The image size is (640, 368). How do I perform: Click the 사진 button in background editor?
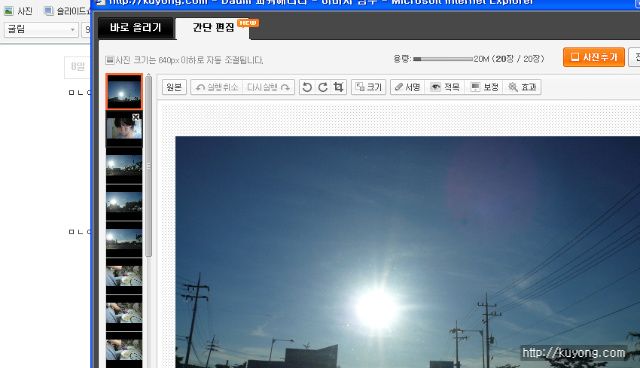(x=18, y=11)
